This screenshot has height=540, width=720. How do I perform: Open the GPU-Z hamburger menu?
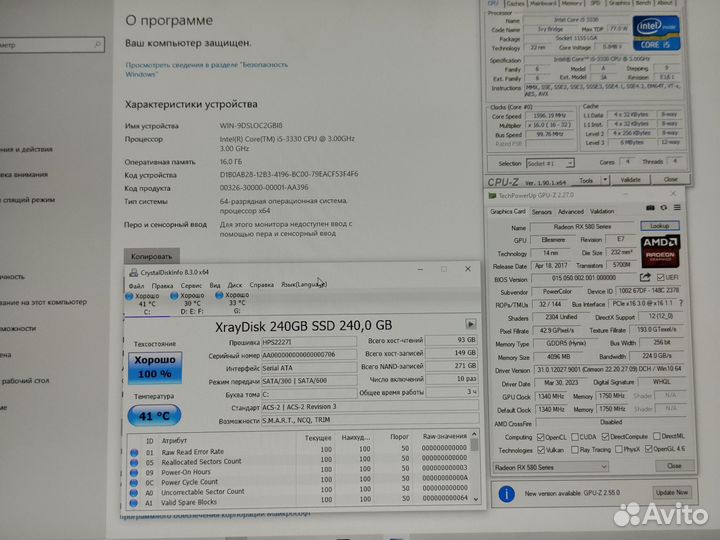tap(677, 208)
